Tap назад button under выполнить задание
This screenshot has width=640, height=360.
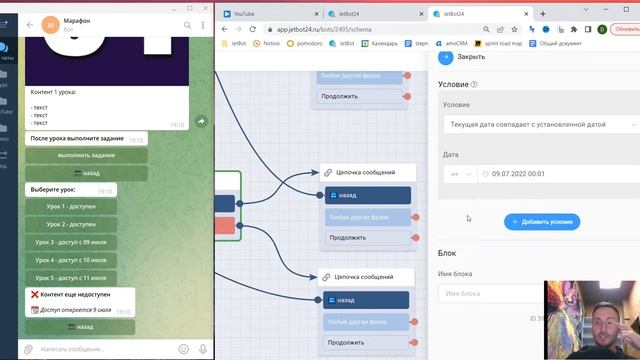pos(86,173)
